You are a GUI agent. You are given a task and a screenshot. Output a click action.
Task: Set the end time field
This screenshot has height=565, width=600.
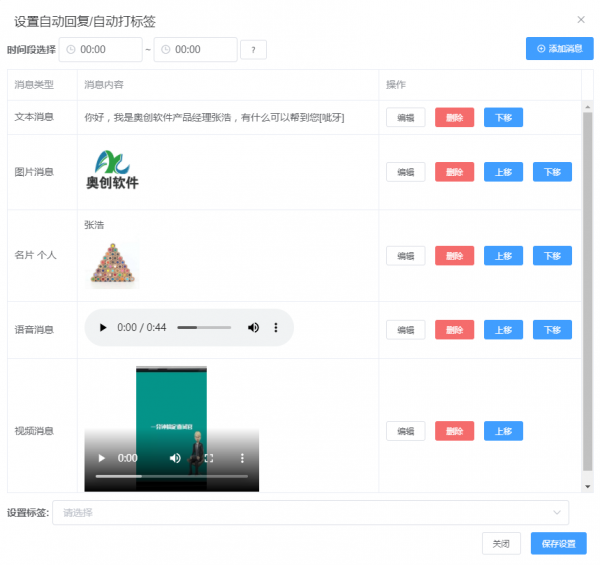point(195,49)
